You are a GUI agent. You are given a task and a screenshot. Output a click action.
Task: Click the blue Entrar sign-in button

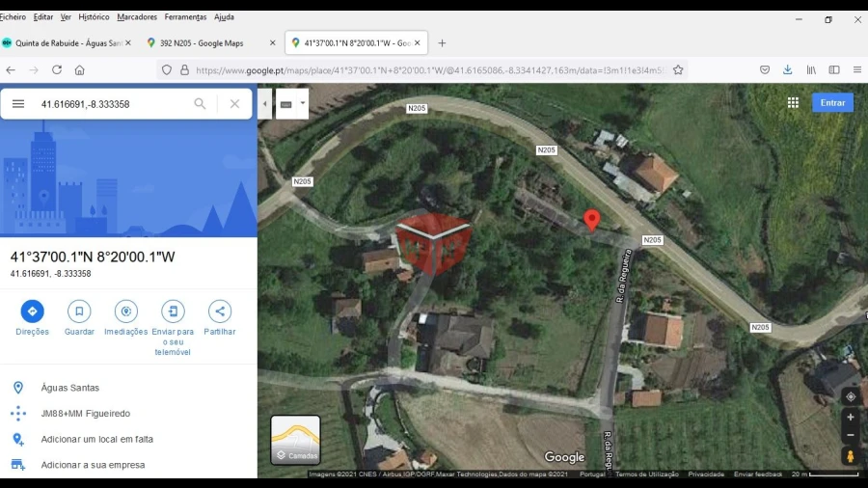(832, 102)
